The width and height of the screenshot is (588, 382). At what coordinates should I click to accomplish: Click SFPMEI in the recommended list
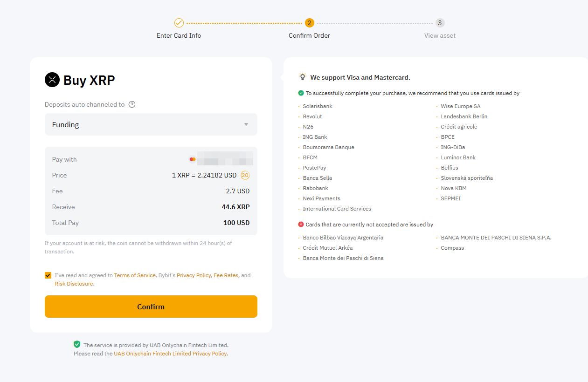coord(451,198)
